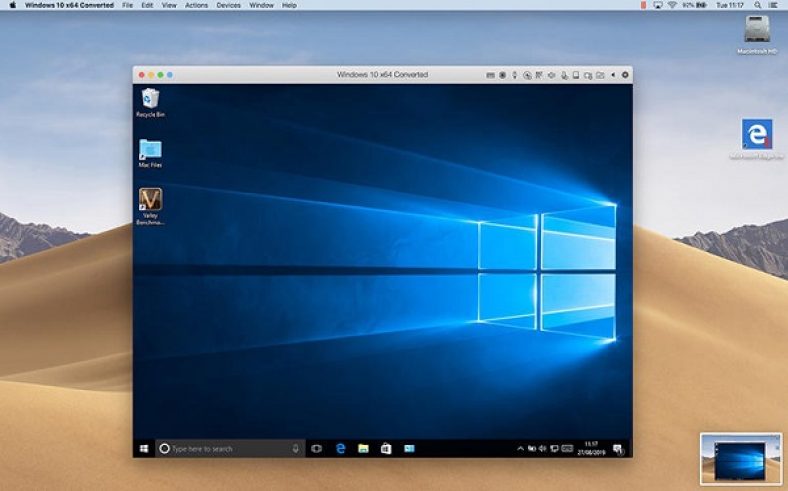Open the Windows Action Center notifications
The height and width of the screenshot is (491, 788).
pos(618,449)
